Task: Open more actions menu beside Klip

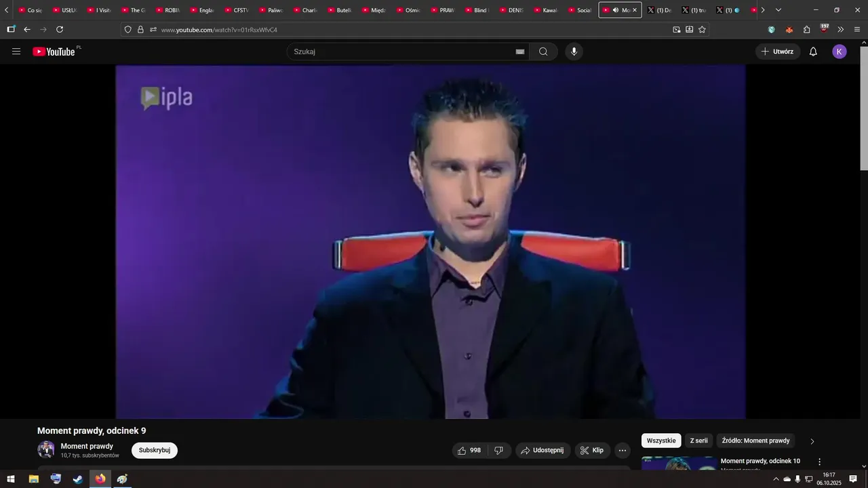Action: (x=623, y=450)
